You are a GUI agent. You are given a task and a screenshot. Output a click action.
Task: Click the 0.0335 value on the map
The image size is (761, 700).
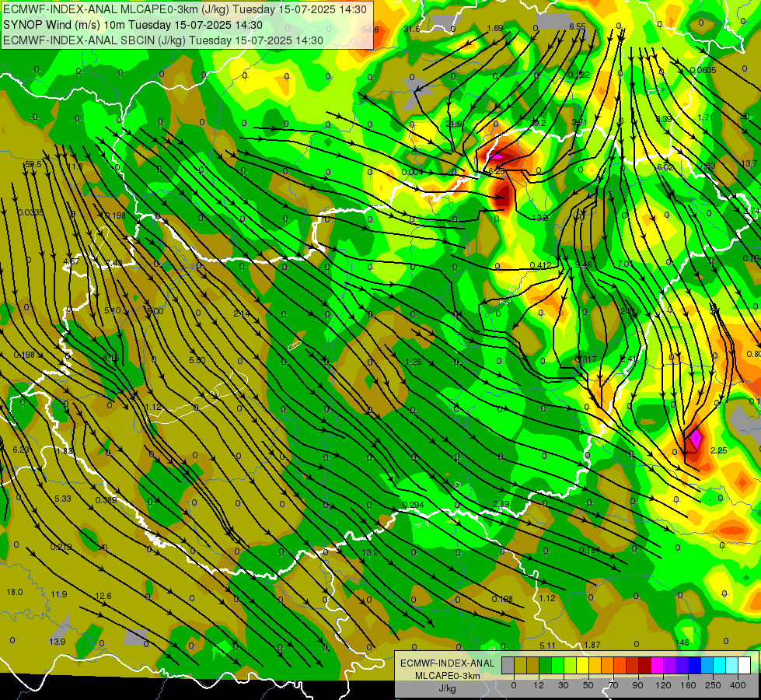tap(31, 212)
